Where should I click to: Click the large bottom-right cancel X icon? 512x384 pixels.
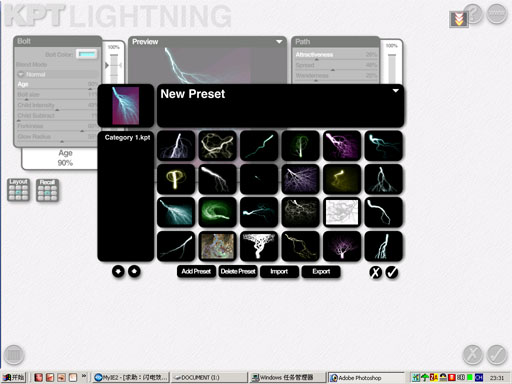[x=473, y=355]
